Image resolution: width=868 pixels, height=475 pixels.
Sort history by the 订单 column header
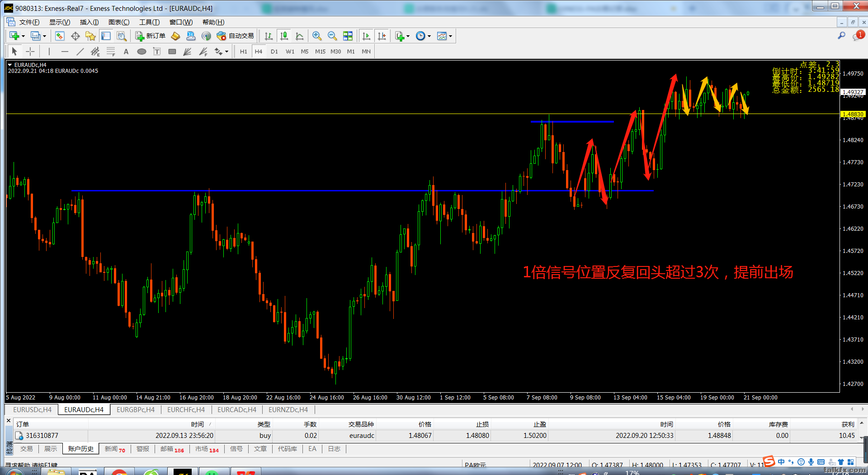click(x=23, y=424)
